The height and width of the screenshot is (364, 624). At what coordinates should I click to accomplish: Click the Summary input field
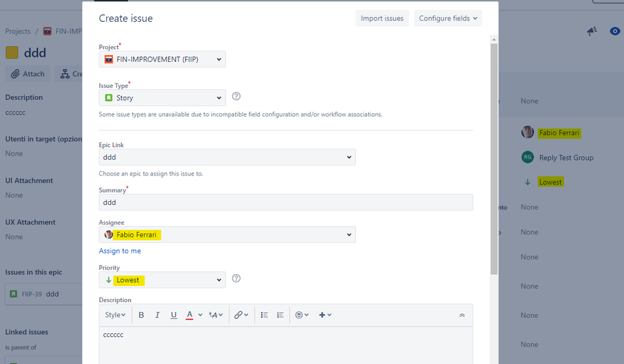tap(285, 202)
